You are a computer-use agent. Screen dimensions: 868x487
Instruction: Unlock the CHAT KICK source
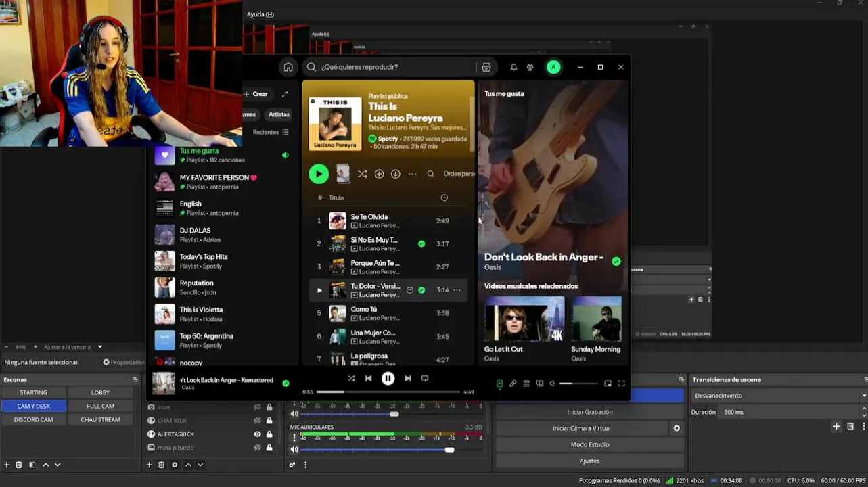(x=269, y=421)
